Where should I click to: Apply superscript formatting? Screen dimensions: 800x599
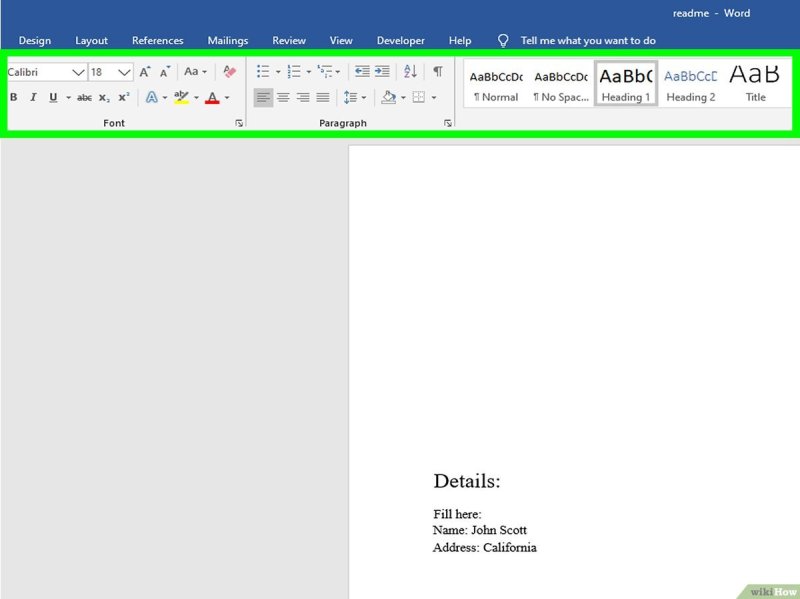124,97
